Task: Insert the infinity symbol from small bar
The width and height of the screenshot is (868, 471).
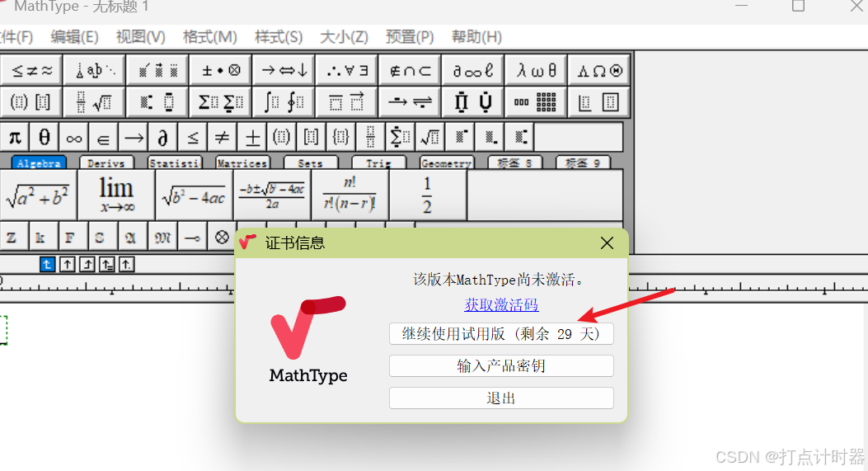Action: coord(74,137)
